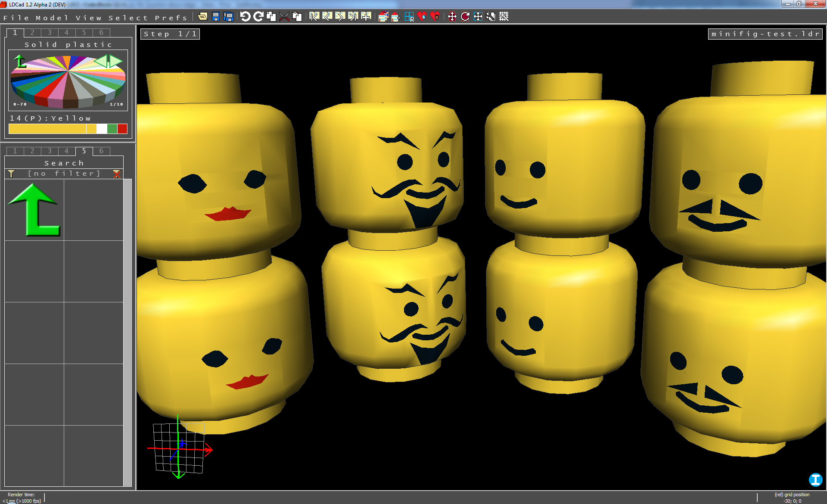This screenshot has height=504, width=827.
Task: Click the rotate mode circular arrow icon
Action: 465,16
